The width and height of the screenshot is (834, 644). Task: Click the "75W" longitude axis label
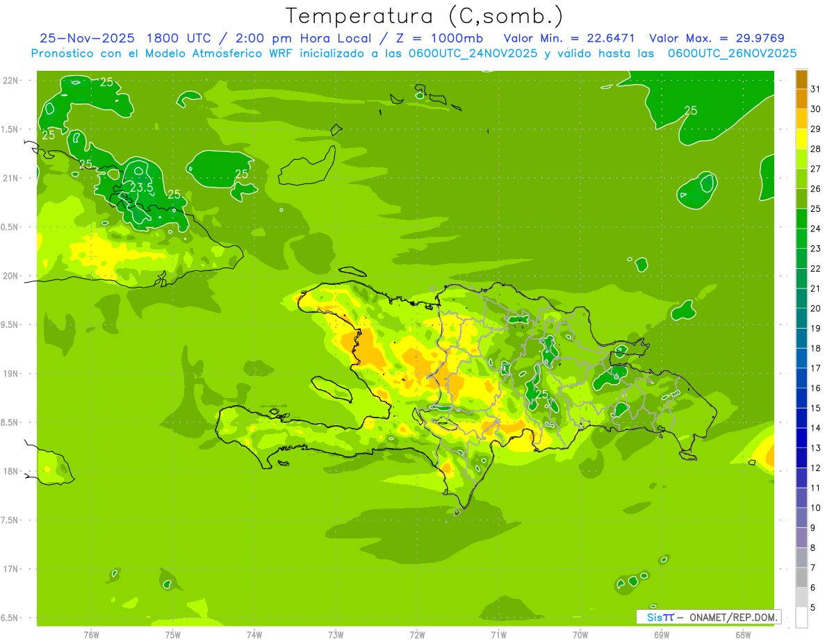tap(173, 636)
